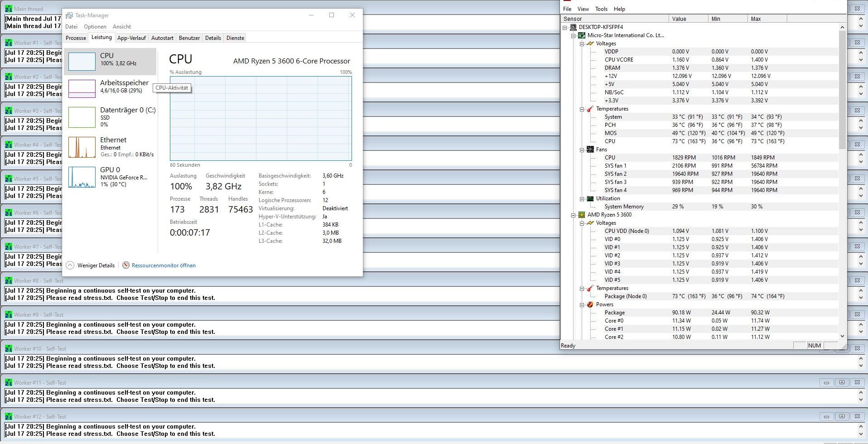Click the Task-Manager title bar icon
868x444 pixels.
click(x=69, y=15)
